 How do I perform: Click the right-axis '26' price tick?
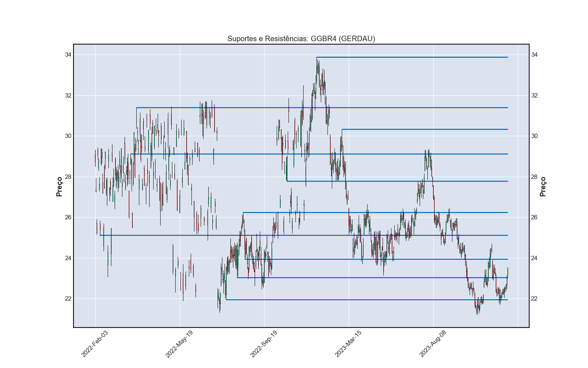point(534,217)
